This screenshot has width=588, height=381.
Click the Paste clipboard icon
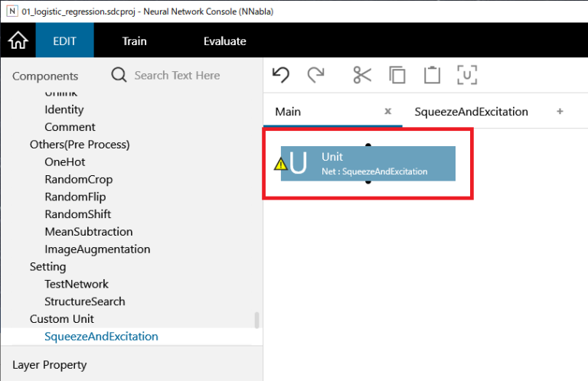click(x=432, y=74)
